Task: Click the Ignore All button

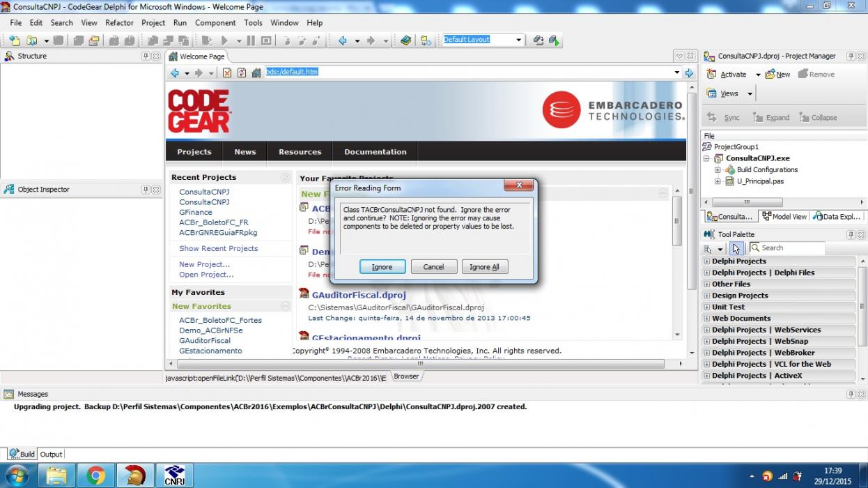Action: (485, 267)
